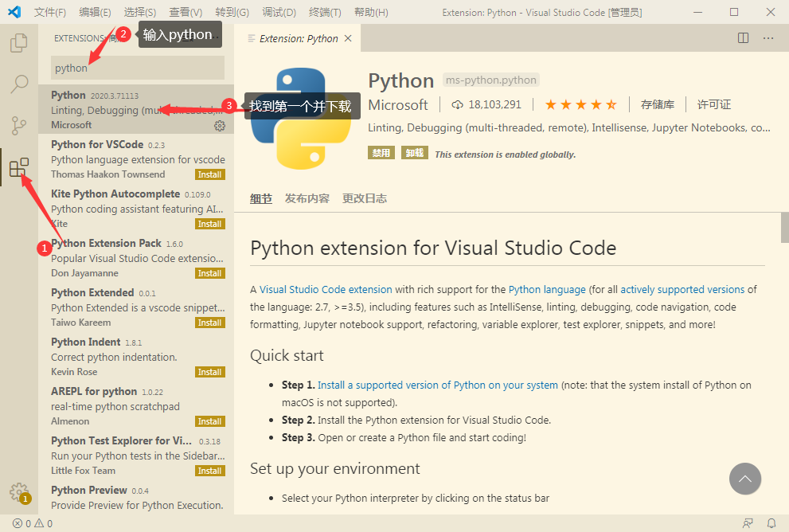Viewport: 789px width, 532px height.
Task: Install Python for VSCode extension
Action: (210, 174)
